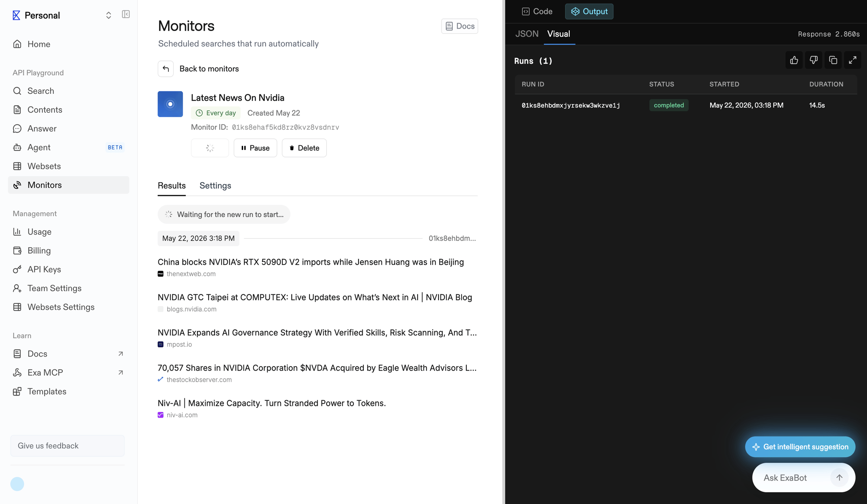Open the Agent beta page

coord(69,147)
